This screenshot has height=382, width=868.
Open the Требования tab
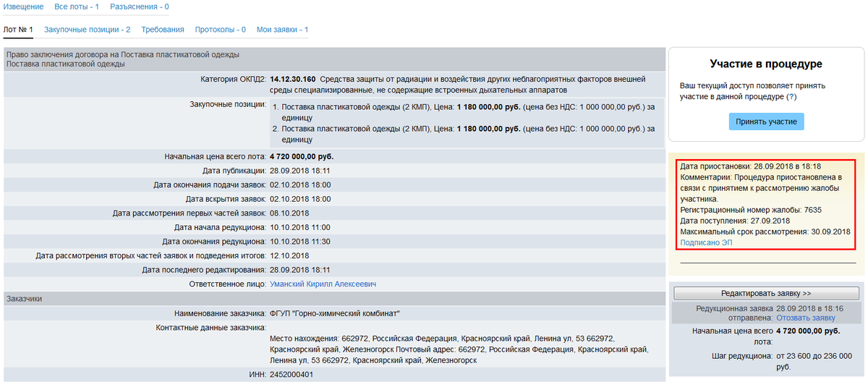pyautogui.click(x=163, y=30)
